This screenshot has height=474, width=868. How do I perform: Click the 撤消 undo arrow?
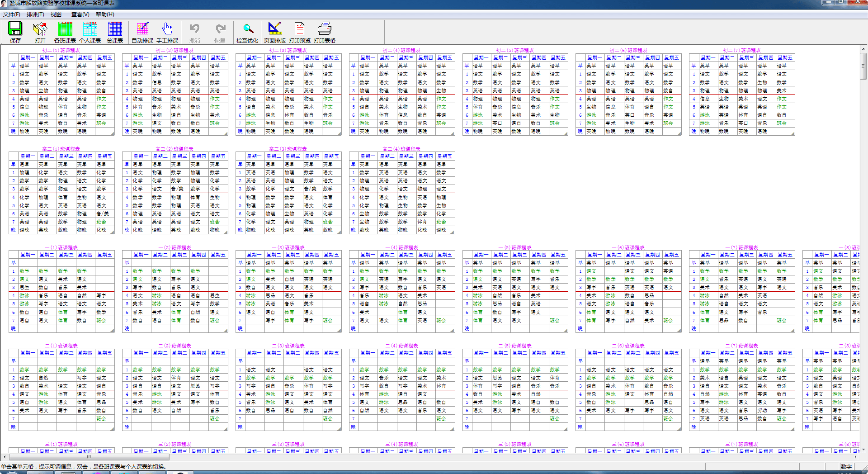194,32
